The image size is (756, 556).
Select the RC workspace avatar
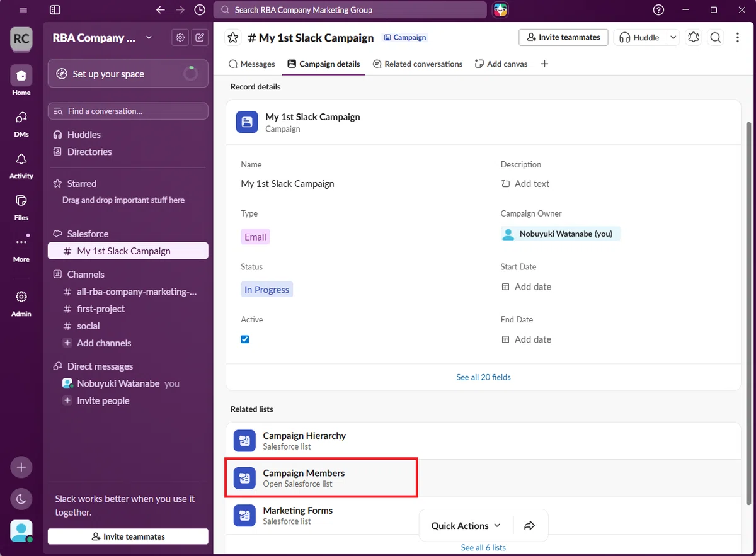(x=21, y=38)
